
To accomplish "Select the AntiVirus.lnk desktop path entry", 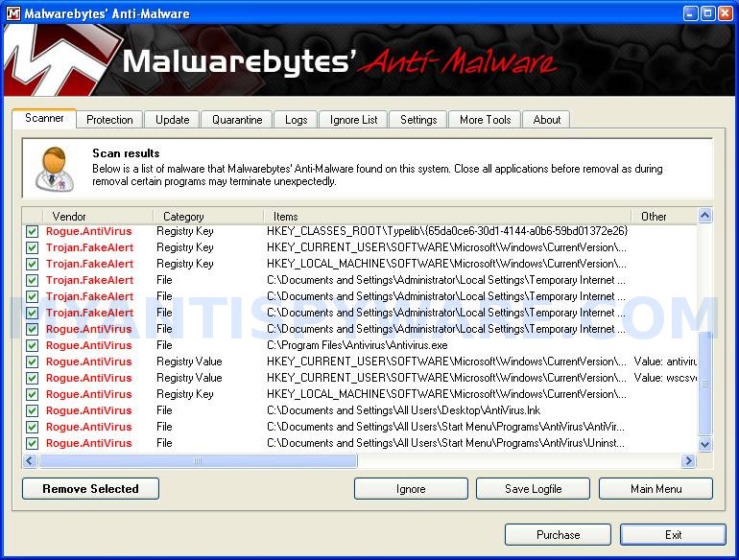I will [x=403, y=410].
